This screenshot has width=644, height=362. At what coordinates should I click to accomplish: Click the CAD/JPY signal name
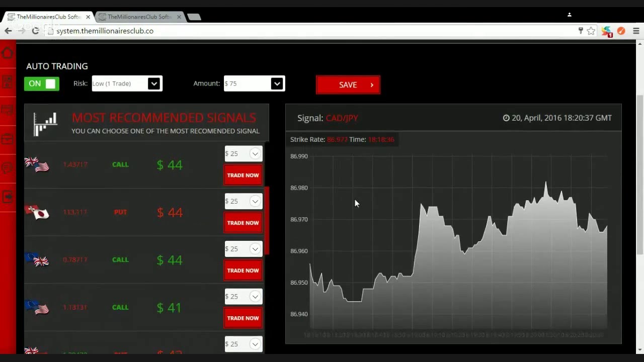click(342, 118)
